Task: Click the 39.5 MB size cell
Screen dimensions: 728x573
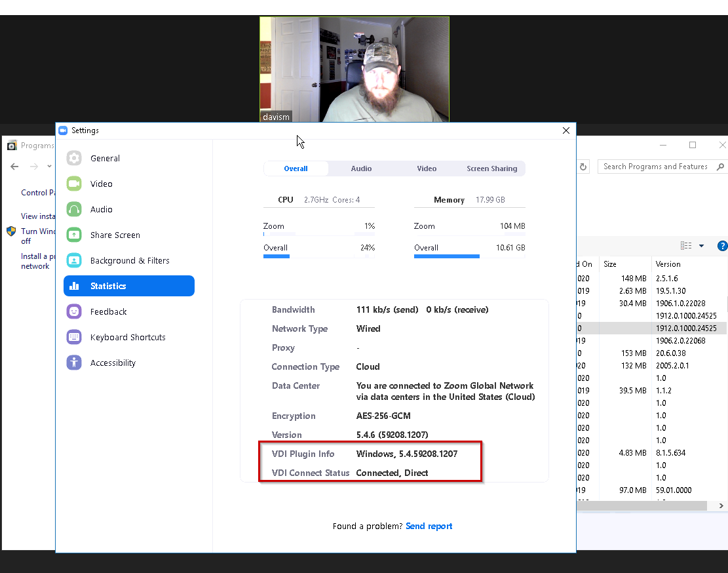Action: coord(633,391)
